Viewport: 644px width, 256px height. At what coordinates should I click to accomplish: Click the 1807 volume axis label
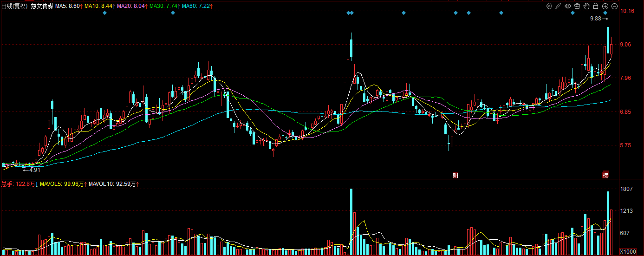point(626,189)
